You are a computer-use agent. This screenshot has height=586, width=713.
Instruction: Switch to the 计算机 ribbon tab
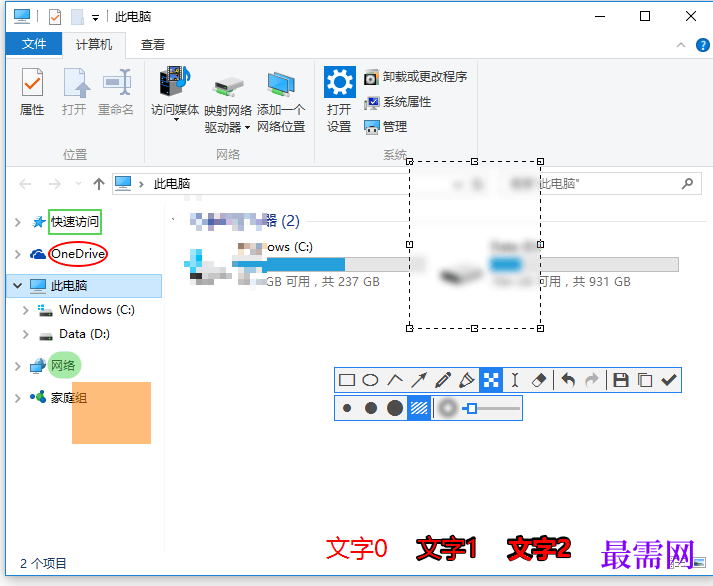click(94, 45)
